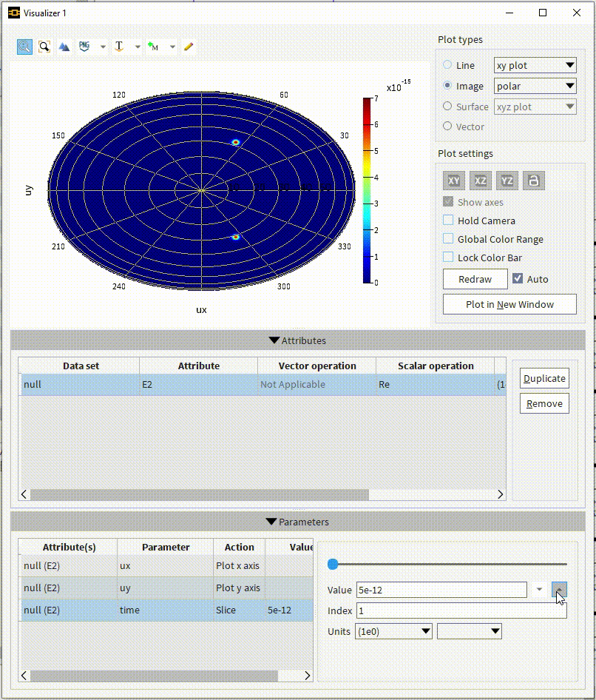Select the Surface plot type radio

pyautogui.click(x=447, y=107)
